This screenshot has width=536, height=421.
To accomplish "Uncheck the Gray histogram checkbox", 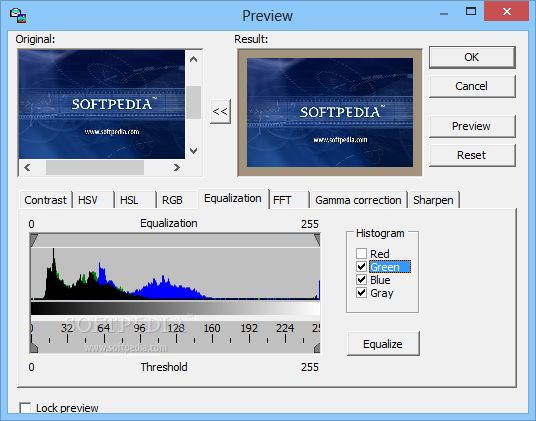I will click(x=361, y=293).
